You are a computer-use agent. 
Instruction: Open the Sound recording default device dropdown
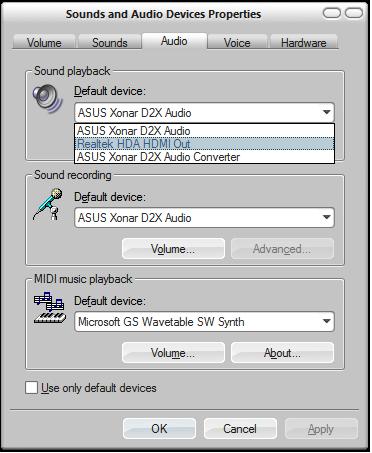[x=204, y=218]
